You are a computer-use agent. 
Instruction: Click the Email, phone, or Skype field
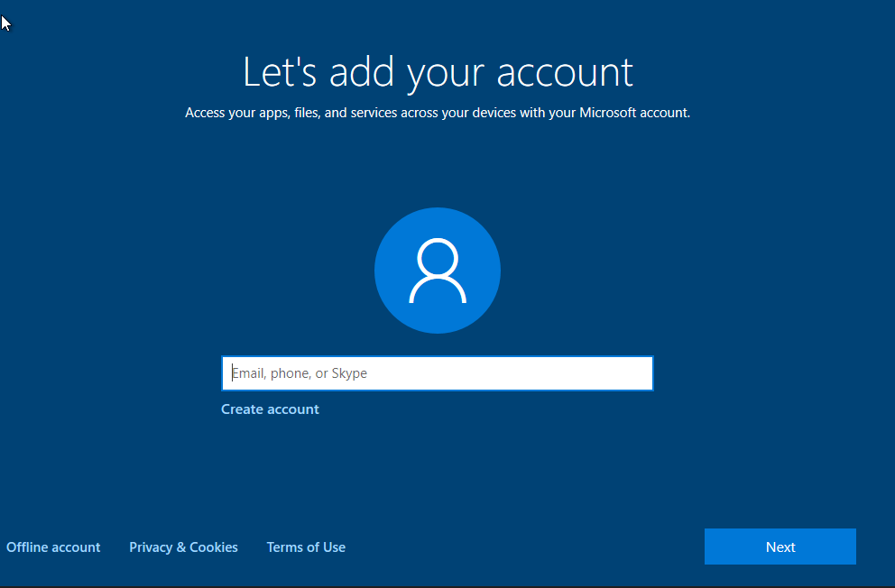pos(438,373)
